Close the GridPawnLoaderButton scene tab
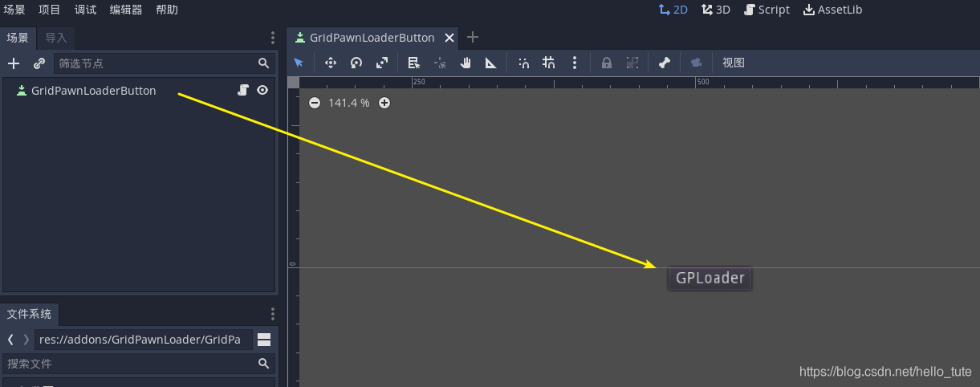This screenshot has height=387, width=980. pyautogui.click(x=449, y=38)
